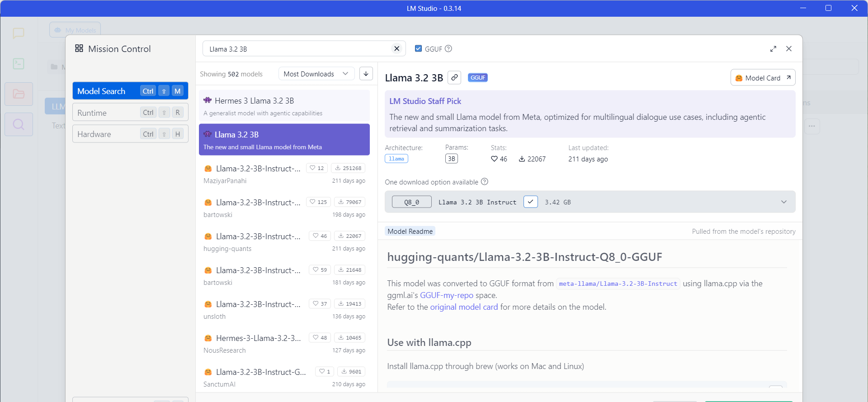This screenshot has width=868, height=402.
Task: Copy link icon next to Llama 3.2 3B title
Action: click(x=454, y=78)
